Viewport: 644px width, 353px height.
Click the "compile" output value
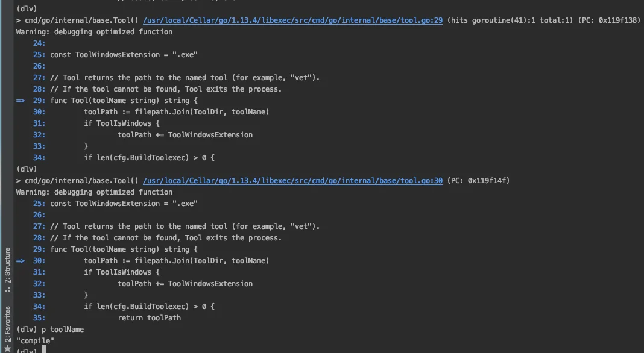click(x=35, y=341)
